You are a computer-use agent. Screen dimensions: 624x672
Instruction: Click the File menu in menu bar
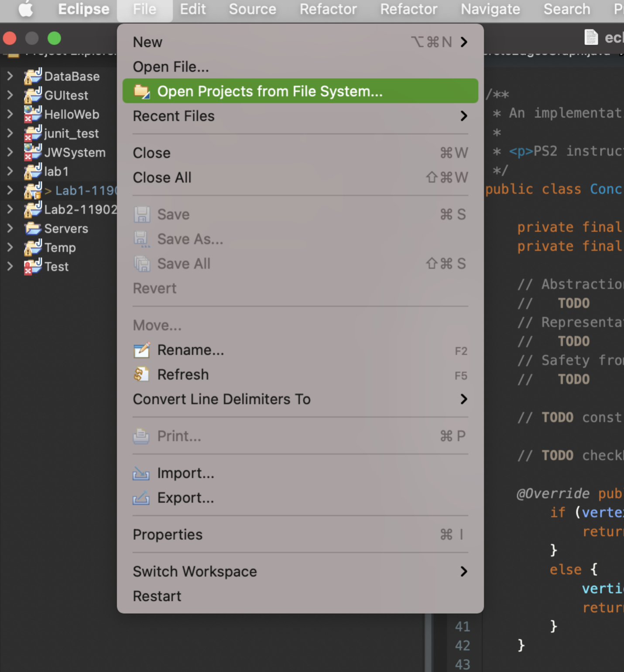(144, 9)
